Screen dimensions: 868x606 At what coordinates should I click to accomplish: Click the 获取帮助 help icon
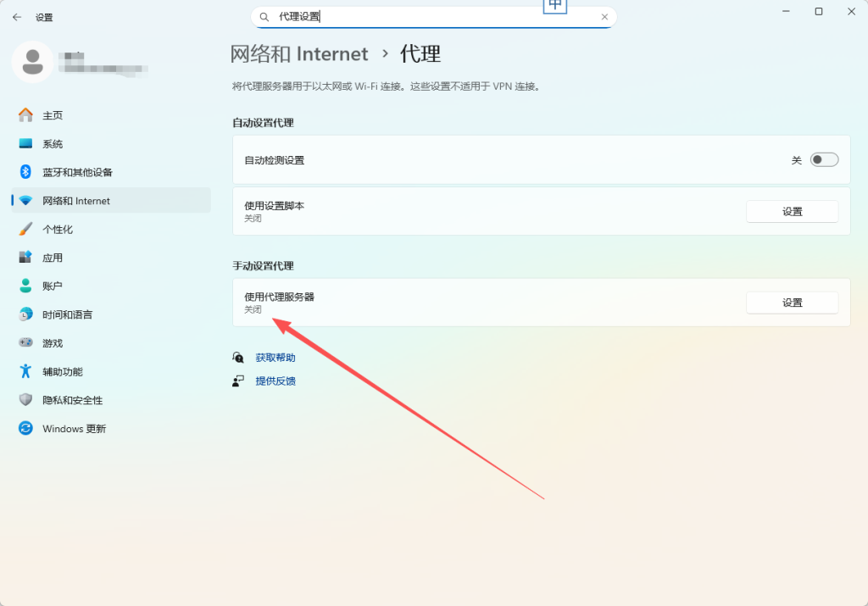tap(238, 358)
